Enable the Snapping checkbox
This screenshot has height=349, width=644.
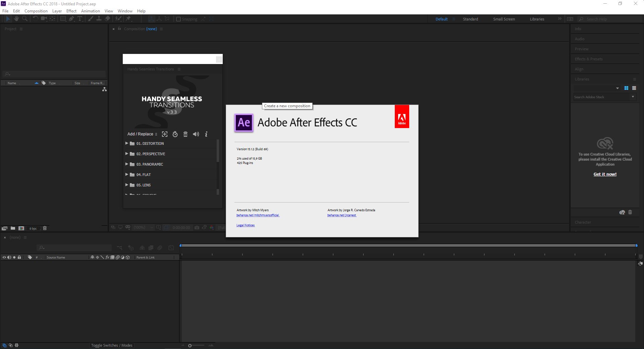178,19
